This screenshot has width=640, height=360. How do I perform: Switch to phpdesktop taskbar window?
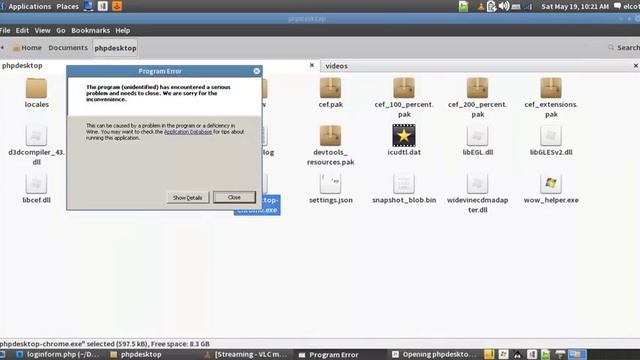point(136,354)
